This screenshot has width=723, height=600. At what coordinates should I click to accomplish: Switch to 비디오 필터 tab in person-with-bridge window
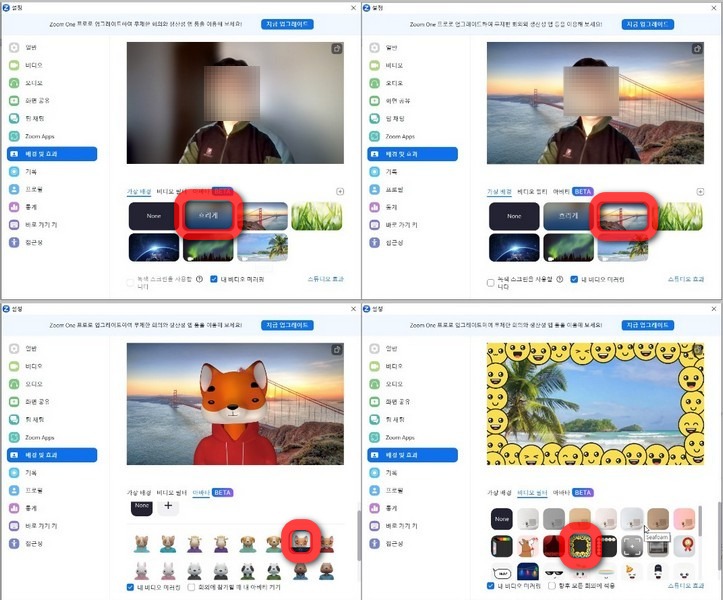532,191
